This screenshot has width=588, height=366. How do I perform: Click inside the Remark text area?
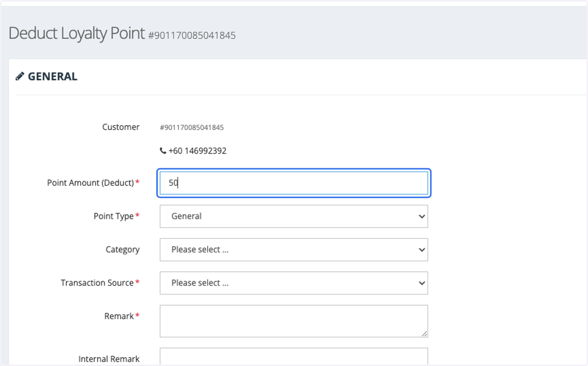coord(294,321)
